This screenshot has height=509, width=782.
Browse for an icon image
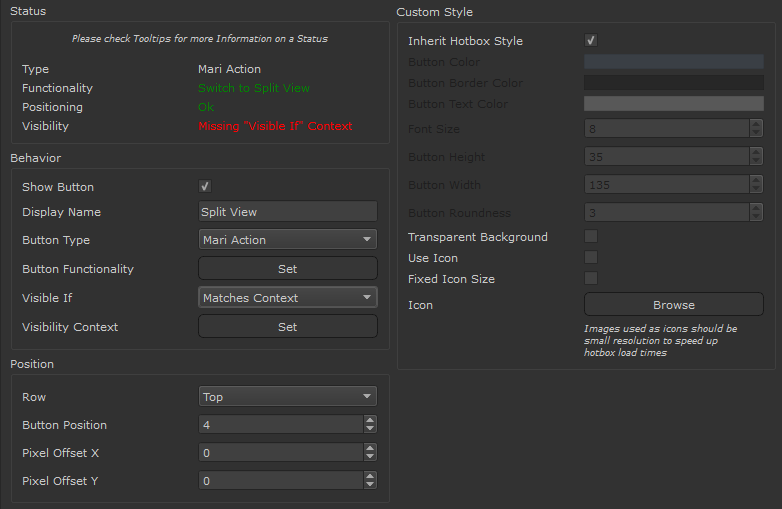(673, 305)
